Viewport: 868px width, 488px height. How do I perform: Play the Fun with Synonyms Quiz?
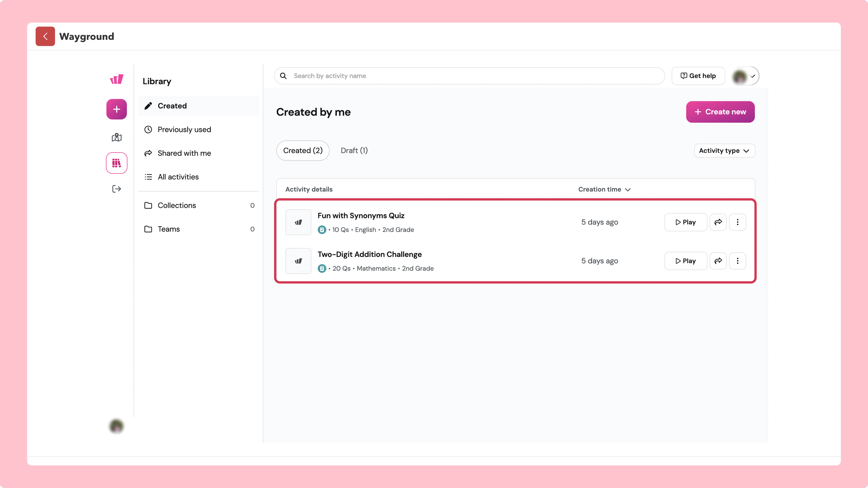tap(686, 222)
